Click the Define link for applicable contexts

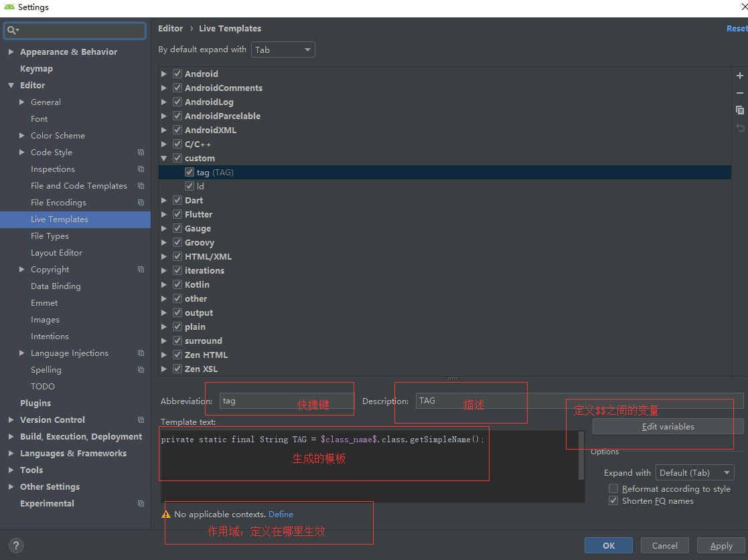pos(281,515)
